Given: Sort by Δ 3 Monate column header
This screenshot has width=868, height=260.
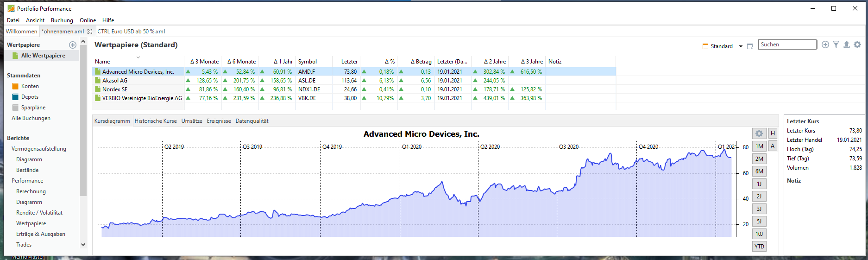Looking at the screenshot, I should (x=204, y=62).
